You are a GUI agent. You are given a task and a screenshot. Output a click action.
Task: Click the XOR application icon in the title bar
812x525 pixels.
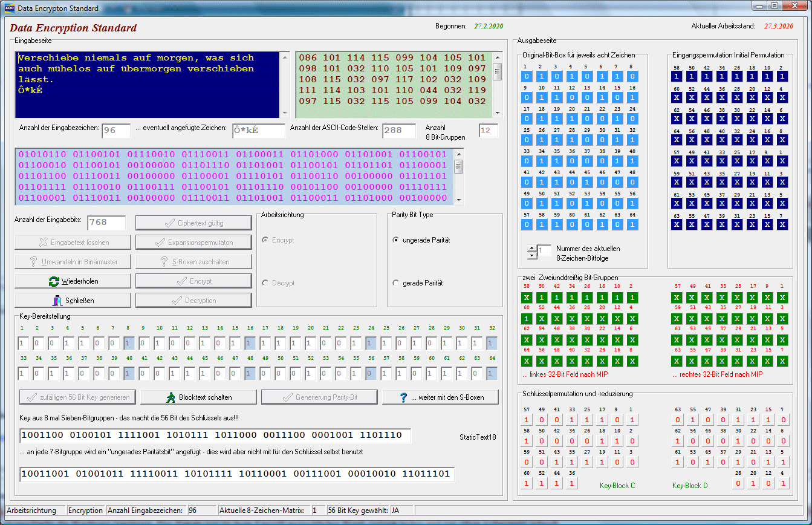pyautogui.click(x=10, y=8)
